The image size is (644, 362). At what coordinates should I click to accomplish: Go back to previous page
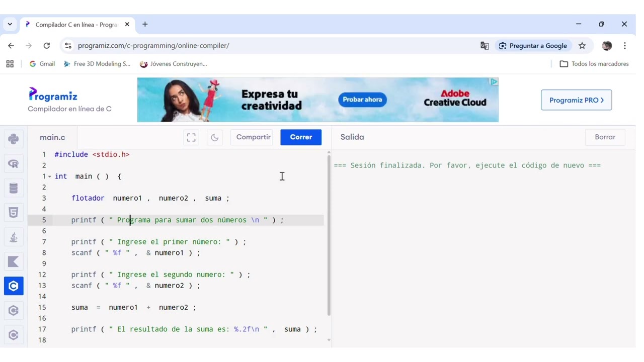coord(11,46)
